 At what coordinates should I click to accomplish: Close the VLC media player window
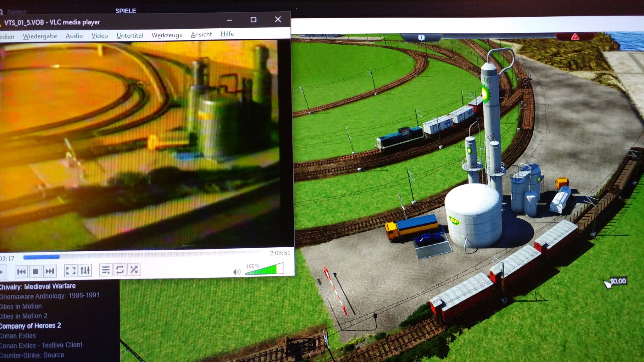point(278,19)
